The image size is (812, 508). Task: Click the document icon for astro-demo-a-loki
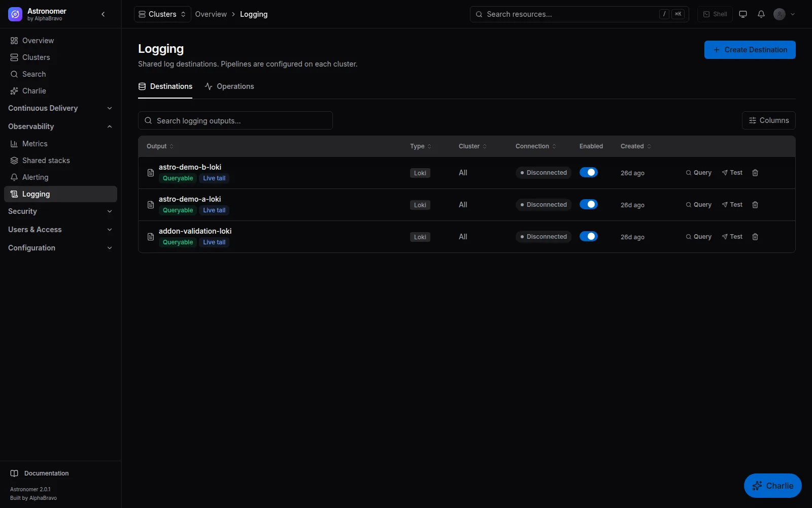click(151, 205)
